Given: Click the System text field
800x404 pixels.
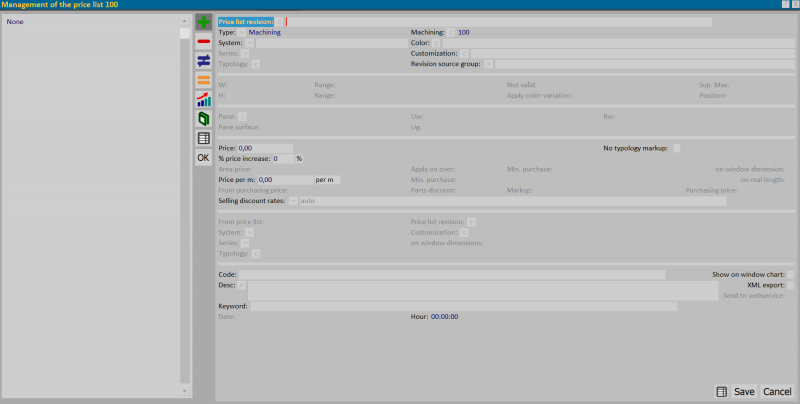Looking at the screenshot, I should tap(332, 43).
